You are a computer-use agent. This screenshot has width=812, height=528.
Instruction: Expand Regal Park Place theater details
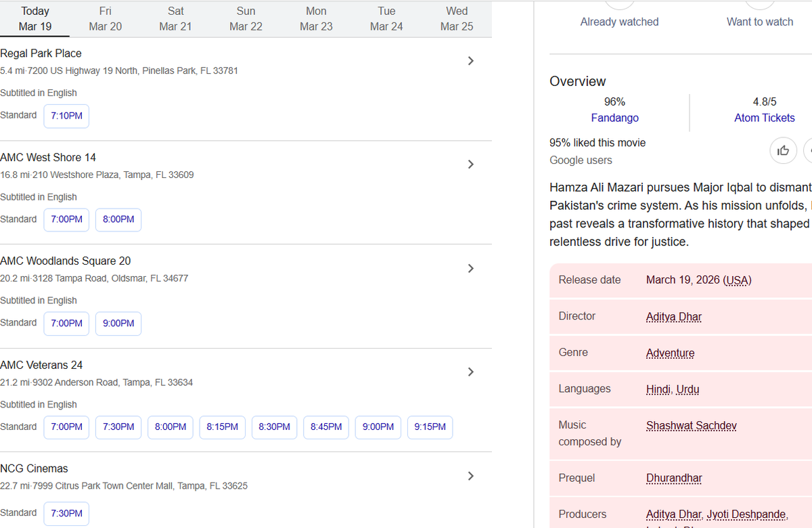(x=471, y=61)
